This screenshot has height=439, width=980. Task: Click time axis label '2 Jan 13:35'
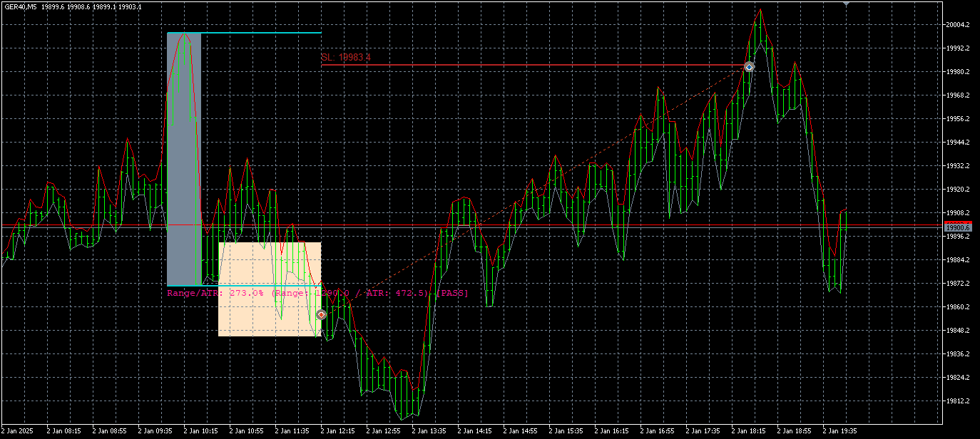[429, 431]
